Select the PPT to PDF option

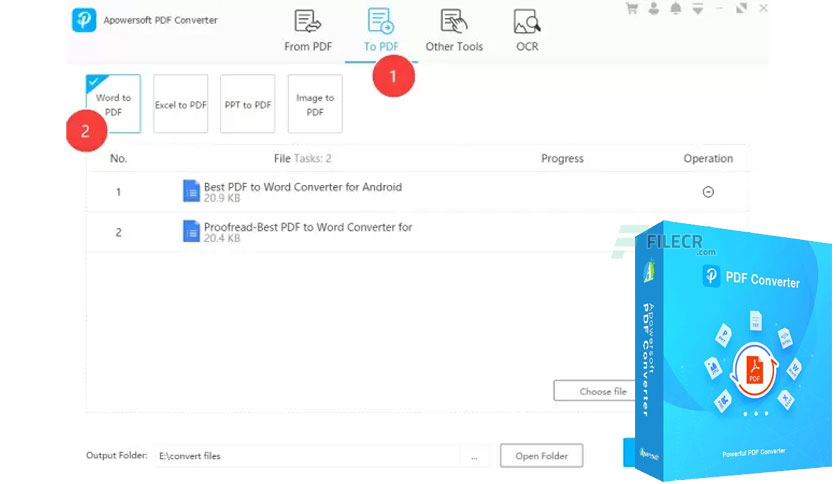pyautogui.click(x=248, y=104)
